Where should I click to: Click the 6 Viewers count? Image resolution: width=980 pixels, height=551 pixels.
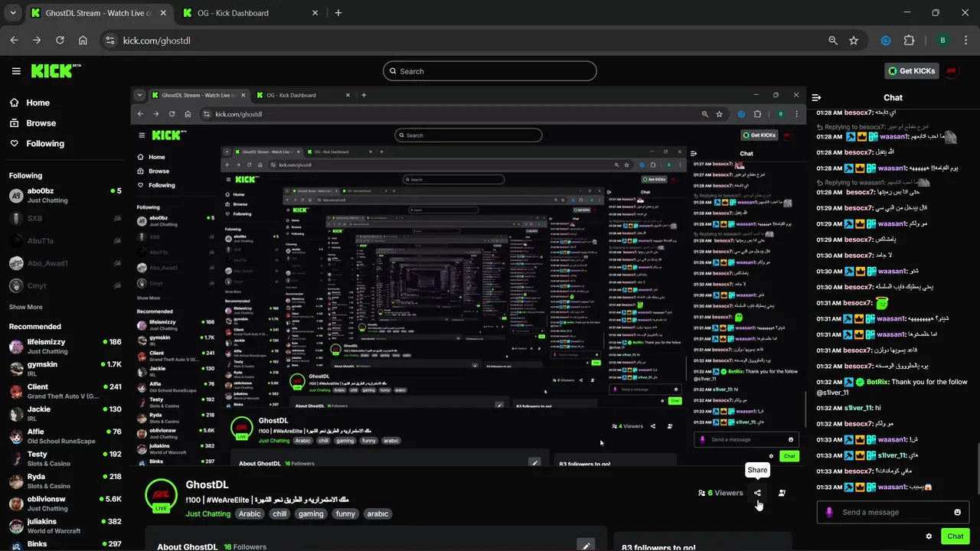click(x=720, y=493)
